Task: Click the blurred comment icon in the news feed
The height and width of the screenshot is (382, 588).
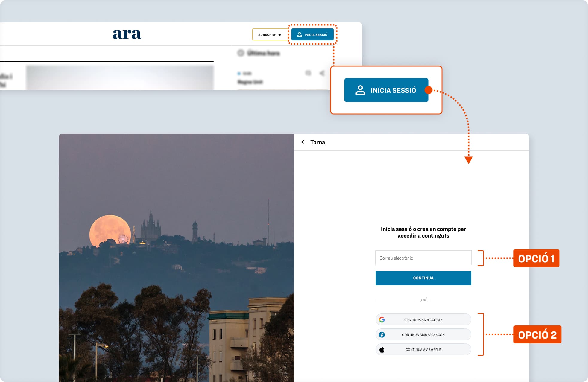Action: tap(308, 73)
